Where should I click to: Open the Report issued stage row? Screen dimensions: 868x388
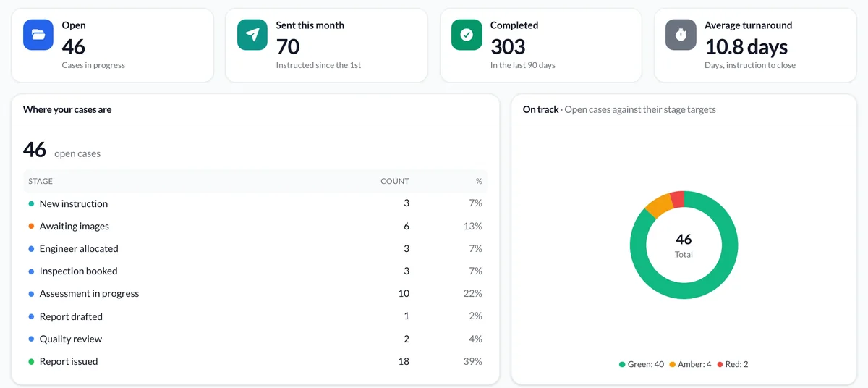(x=255, y=361)
